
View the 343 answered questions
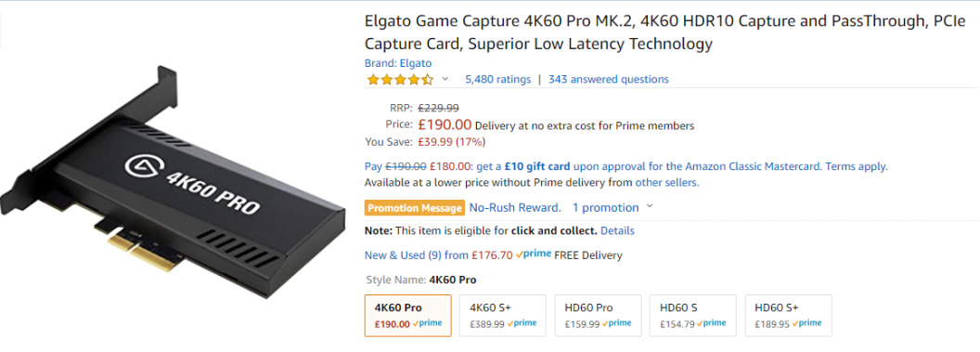click(608, 79)
